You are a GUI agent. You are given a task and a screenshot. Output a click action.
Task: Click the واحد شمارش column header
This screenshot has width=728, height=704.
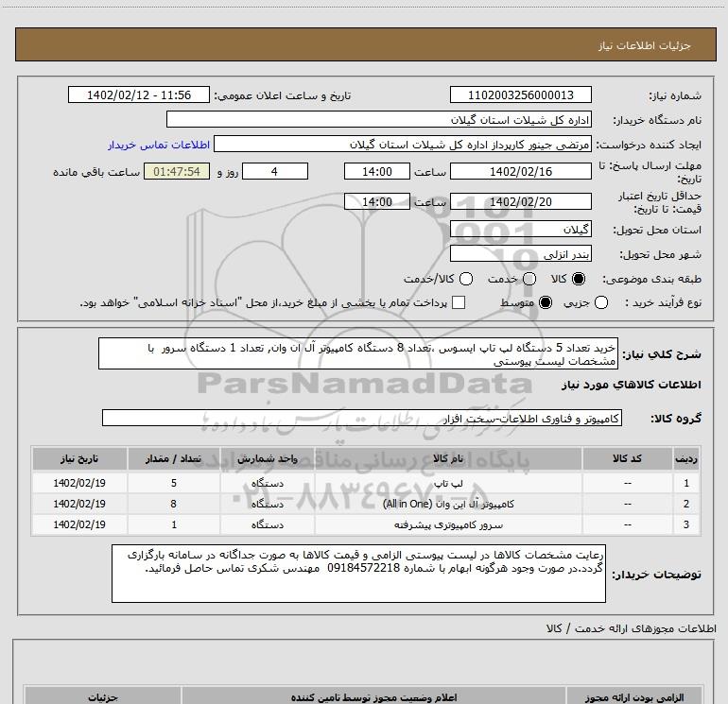pos(267,459)
